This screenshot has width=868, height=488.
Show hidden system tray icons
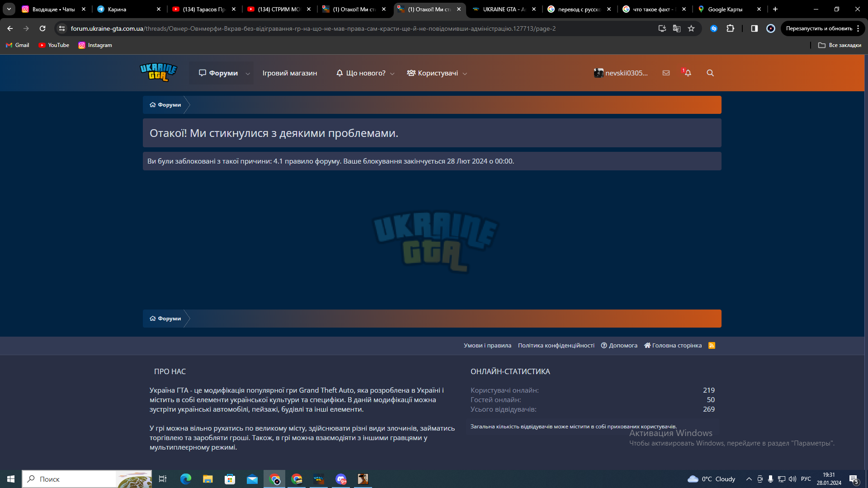pyautogui.click(x=749, y=479)
